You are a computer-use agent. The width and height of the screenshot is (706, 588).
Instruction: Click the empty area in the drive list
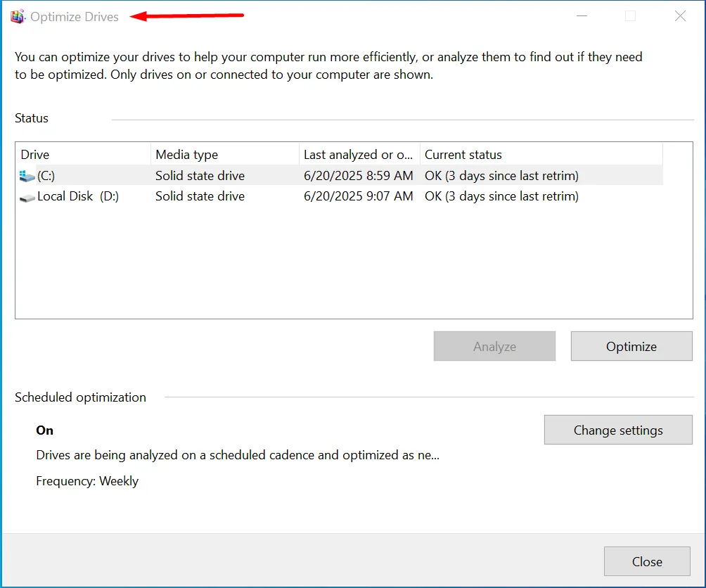[352, 267]
